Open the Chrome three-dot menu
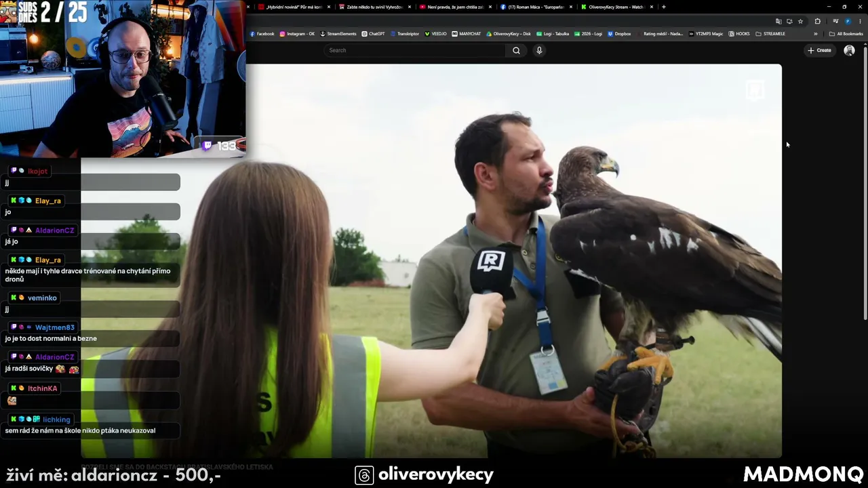Screen dimensions: 868x488 (860, 21)
